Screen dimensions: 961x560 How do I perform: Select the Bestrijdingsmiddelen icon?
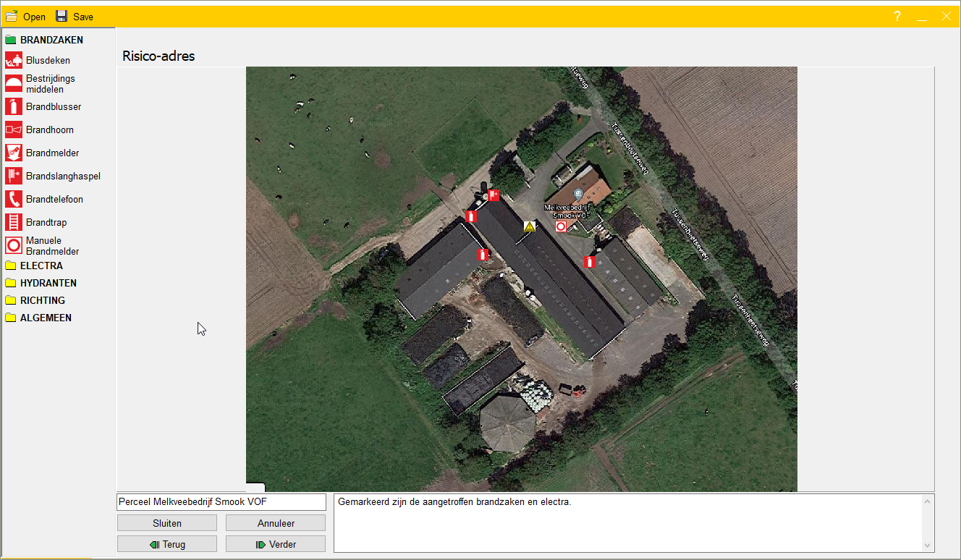(x=14, y=84)
